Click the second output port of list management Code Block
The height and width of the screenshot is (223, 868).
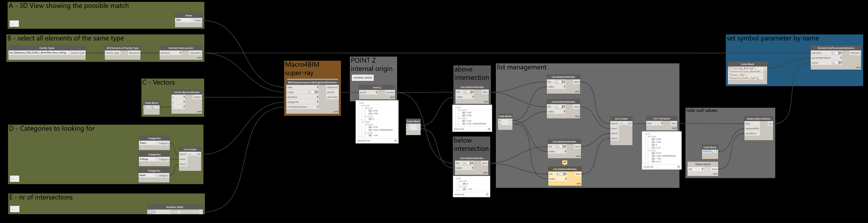510,124
